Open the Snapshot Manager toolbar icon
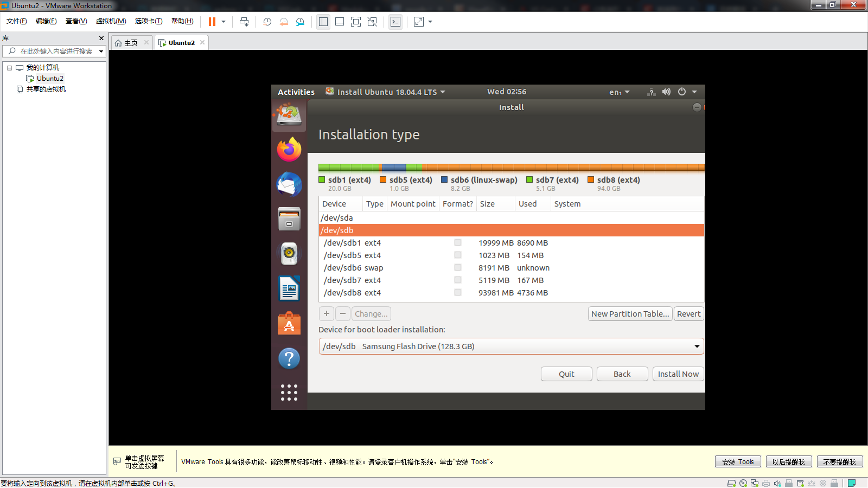The width and height of the screenshot is (868, 488). [300, 22]
